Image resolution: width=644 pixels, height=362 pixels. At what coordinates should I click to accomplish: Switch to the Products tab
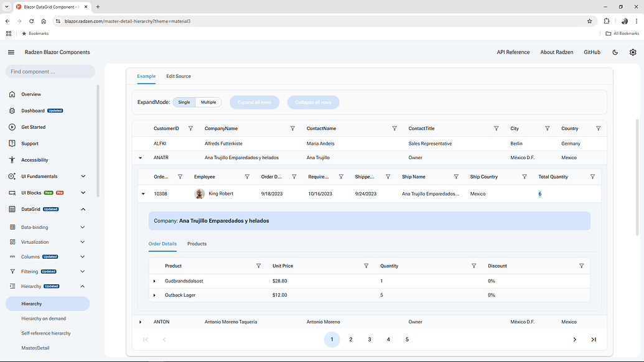tap(197, 244)
